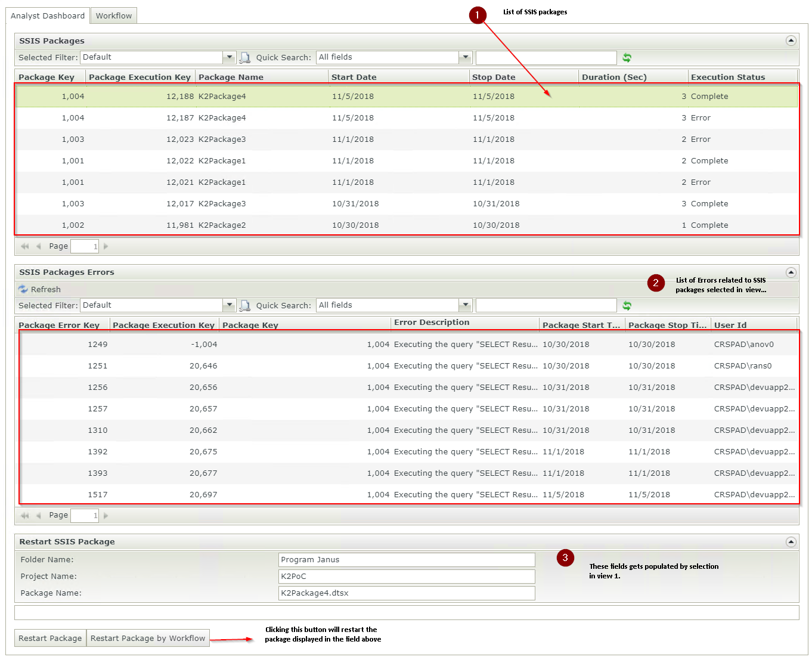Open All fields dropdown in SSIS Packages
The width and height of the screenshot is (812, 663).
(466, 57)
